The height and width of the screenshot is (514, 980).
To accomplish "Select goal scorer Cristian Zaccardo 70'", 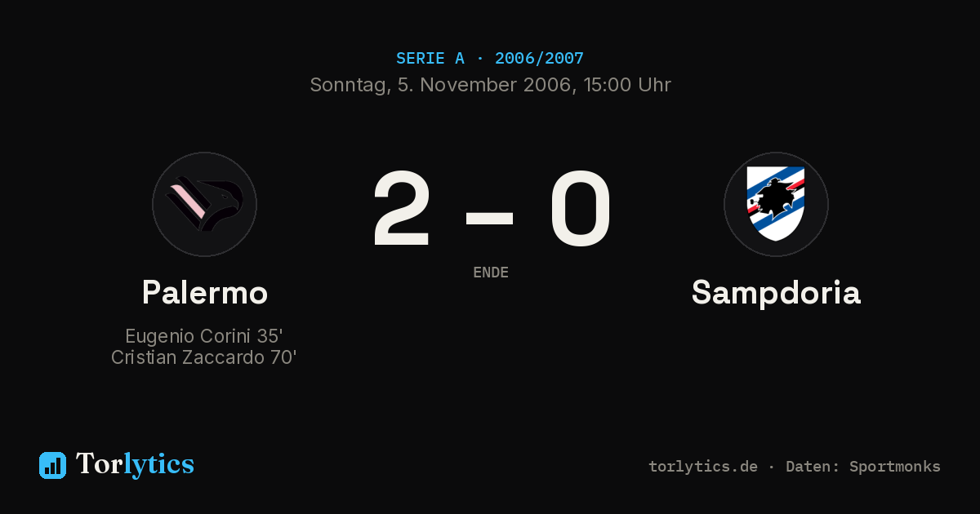I will coord(204,357).
